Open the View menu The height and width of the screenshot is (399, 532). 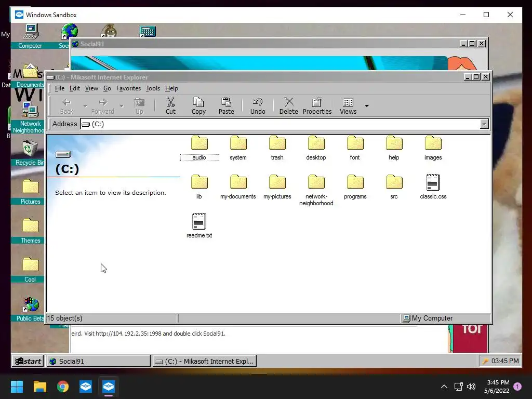(x=91, y=88)
